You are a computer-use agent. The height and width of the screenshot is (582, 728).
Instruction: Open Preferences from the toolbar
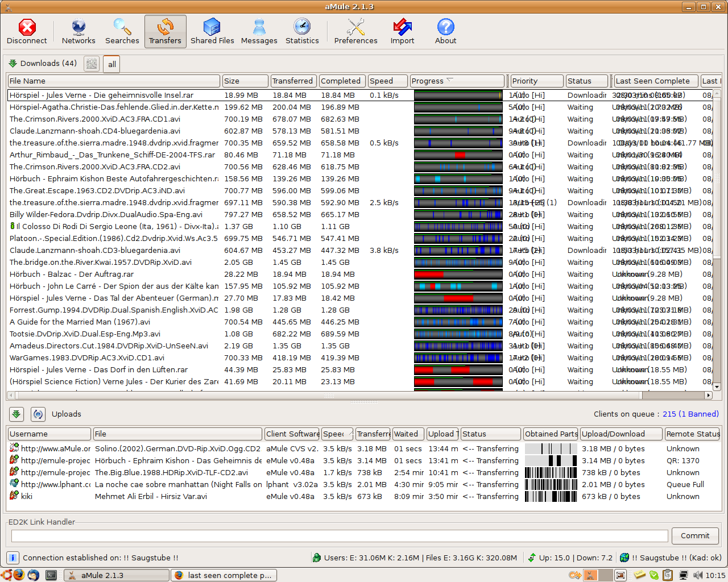[355, 31]
